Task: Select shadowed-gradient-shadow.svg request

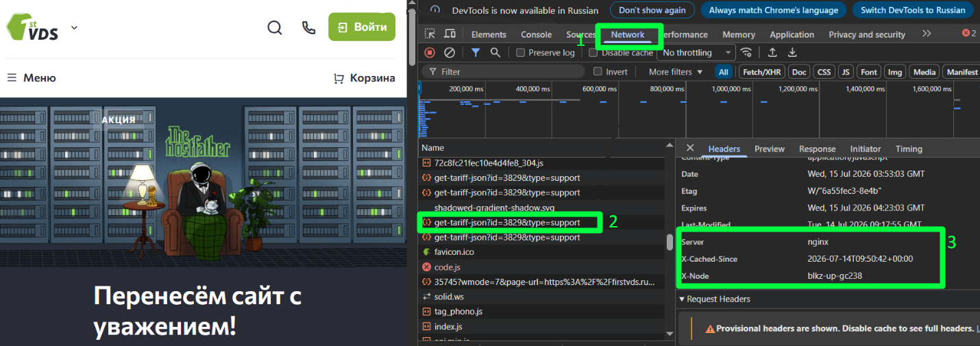Action: click(x=542, y=208)
